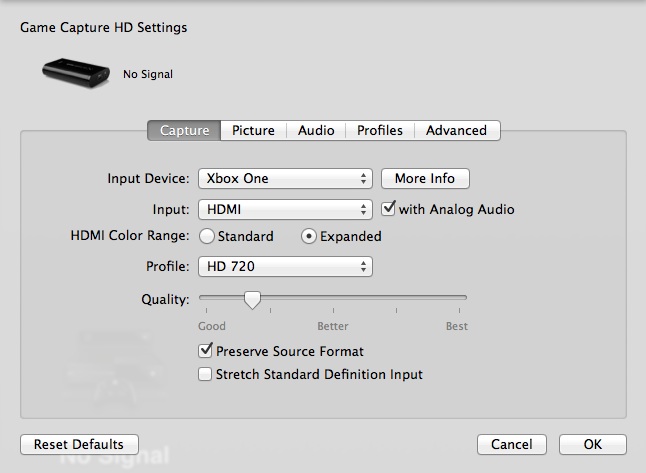Enable the with Analog Audio checkbox
The width and height of the screenshot is (646, 473).
coord(389,209)
